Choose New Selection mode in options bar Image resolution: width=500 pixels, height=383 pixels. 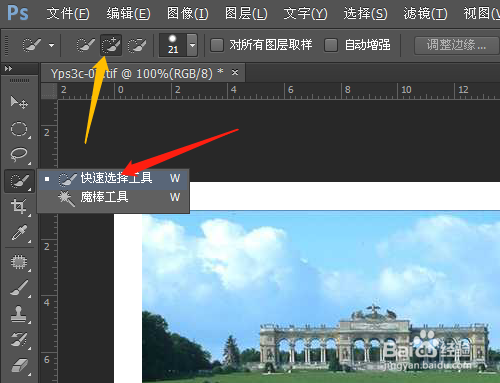pyautogui.click(x=85, y=45)
